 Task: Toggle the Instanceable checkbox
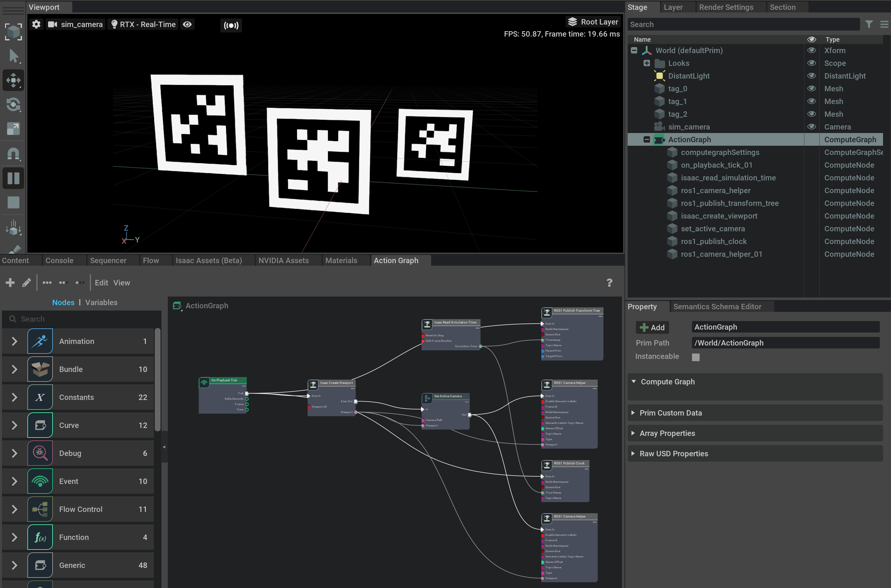[x=695, y=357]
